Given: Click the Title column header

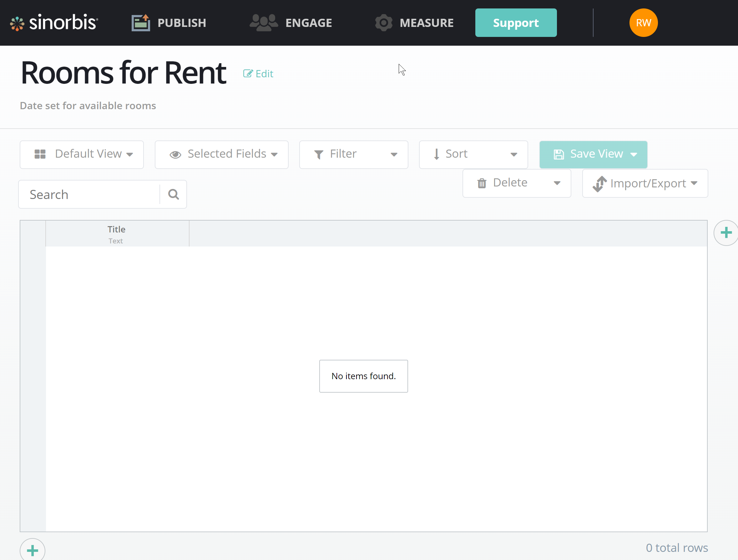Looking at the screenshot, I should coord(117,234).
